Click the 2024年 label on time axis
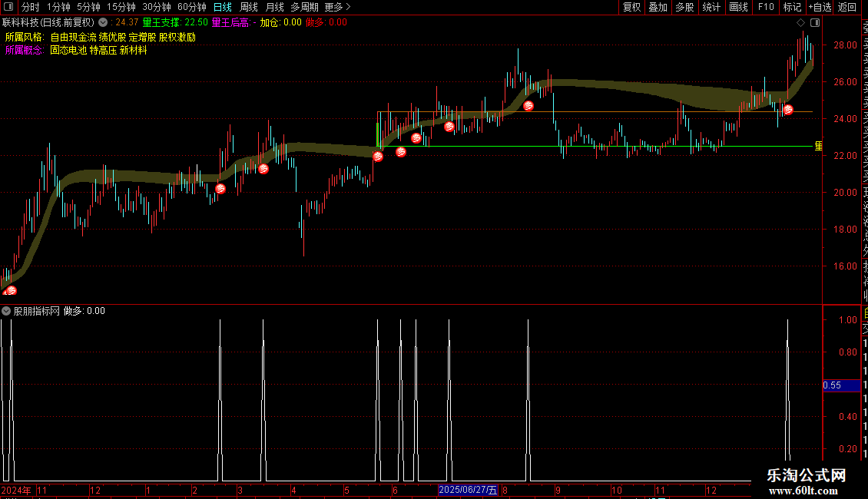The image size is (868, 499). [x=15, y=490]
